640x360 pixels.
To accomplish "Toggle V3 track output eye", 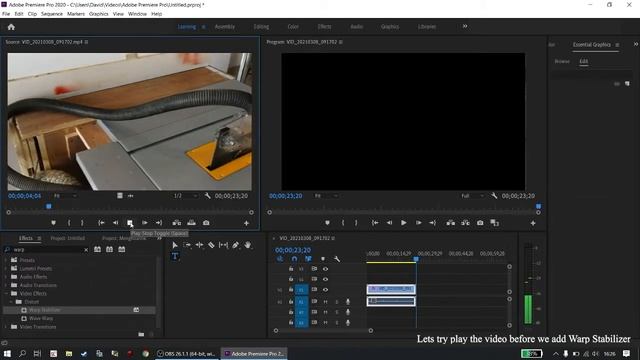I will (325, 269).
